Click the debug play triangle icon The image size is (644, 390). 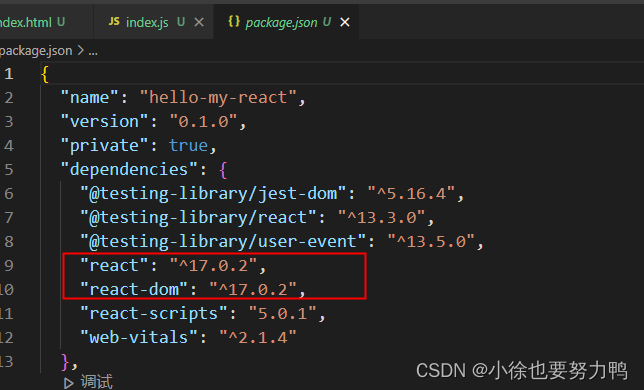[69, 383]
